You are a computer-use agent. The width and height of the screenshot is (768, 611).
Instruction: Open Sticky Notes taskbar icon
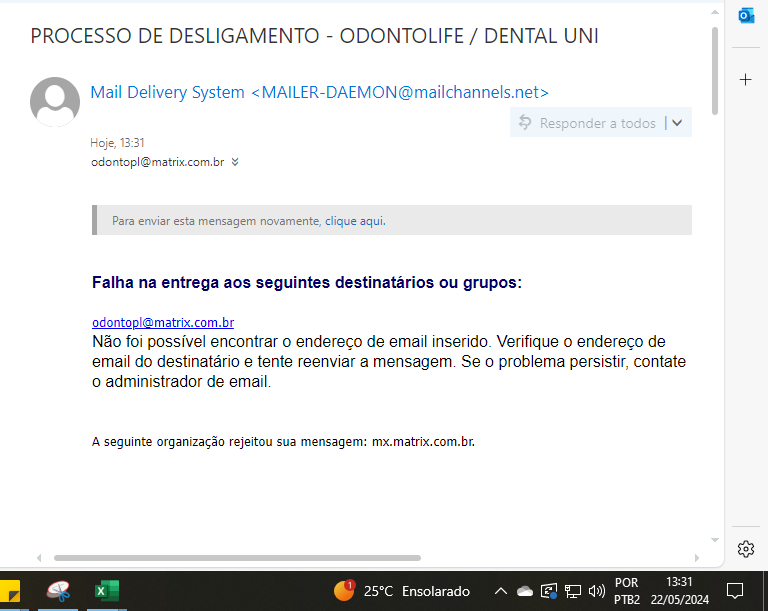click(10, 590)
